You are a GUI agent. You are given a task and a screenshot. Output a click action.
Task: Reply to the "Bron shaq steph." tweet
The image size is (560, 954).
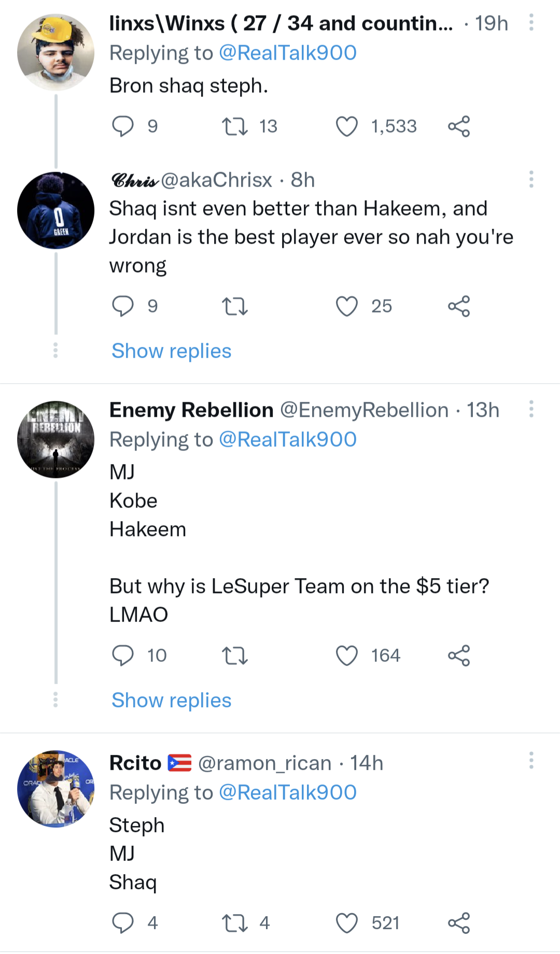point(123,127)
